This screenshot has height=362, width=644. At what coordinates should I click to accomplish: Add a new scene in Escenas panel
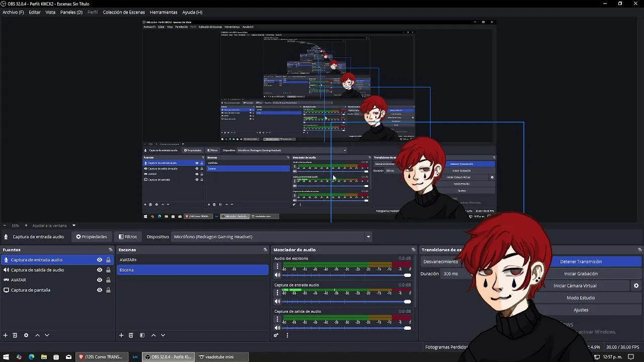[x=121, y=335]
